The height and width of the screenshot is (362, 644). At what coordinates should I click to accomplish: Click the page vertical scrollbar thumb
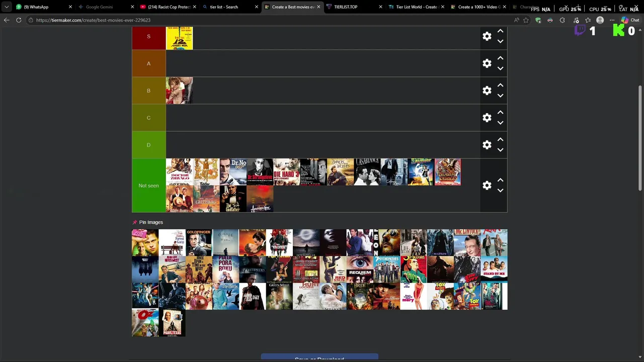coord(640,138)
